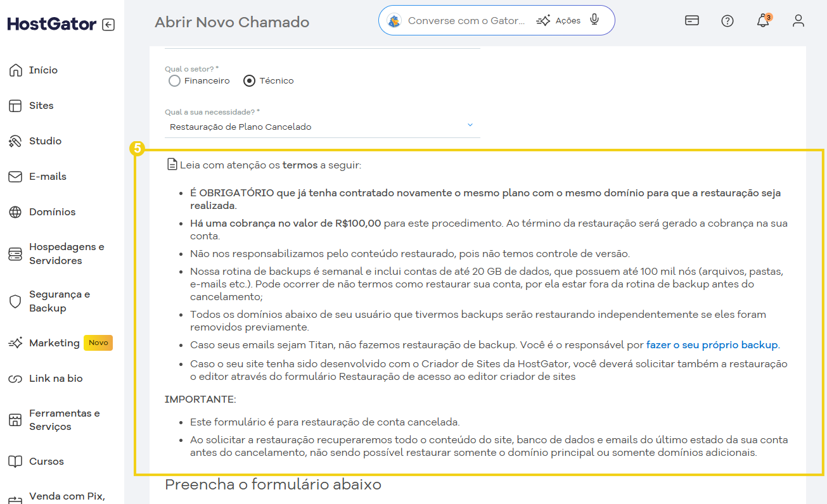The image size is (827, 504).
Task: Click the Ações button in chat bar
Action: pos(558,21)
